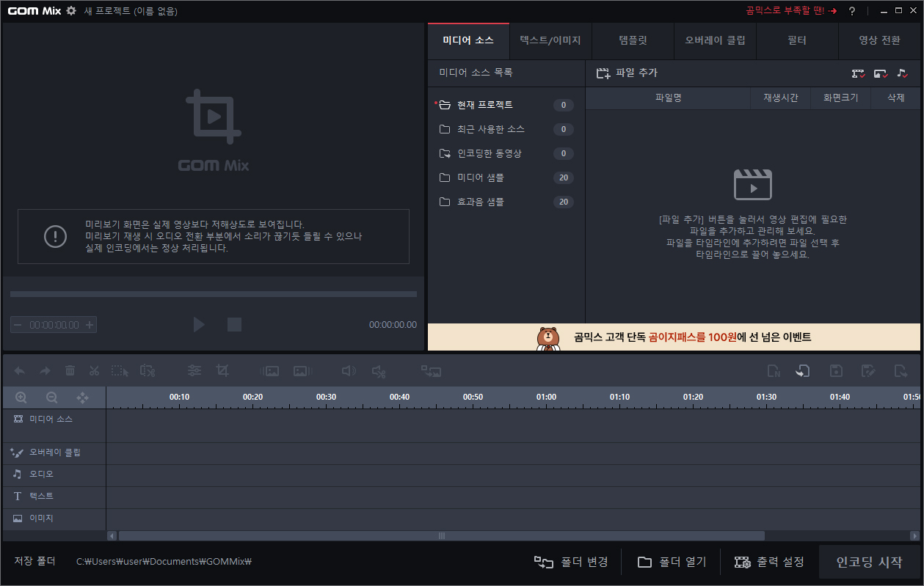Open the sliders adjustment icon
Screen dimensions: 924x586
tap(194, 371)
